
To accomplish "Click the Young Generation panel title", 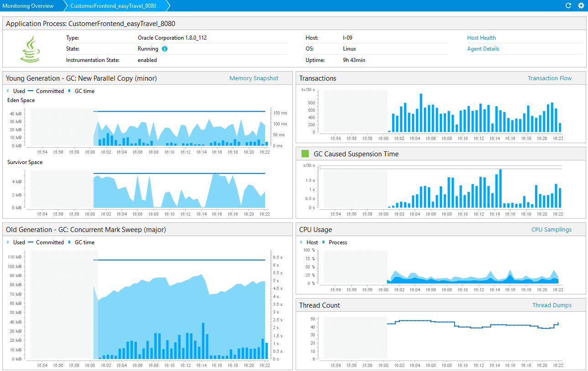I will pyautogui.click(x=81, y=78).
